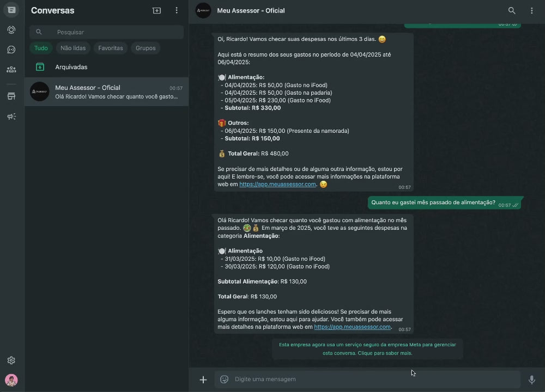This screenshot has height=392, width=545.
Task: Open the Chats icon in left sidebar
Action: [11, 10]
